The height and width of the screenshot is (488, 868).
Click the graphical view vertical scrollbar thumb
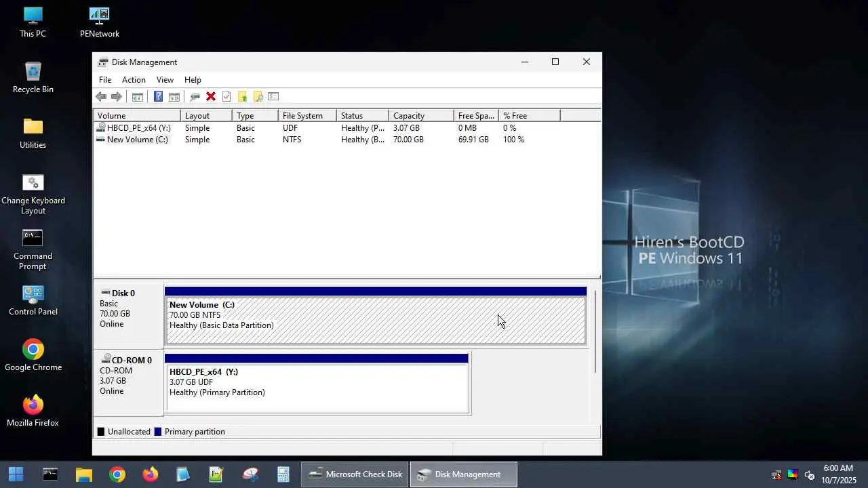[595, 331]
